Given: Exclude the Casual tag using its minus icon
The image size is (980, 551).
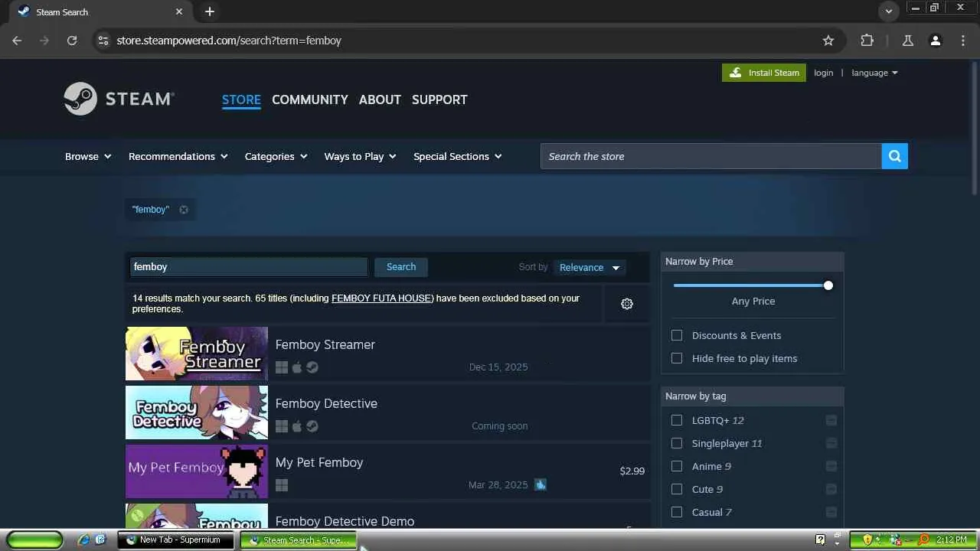Looking at the screenshot, I should [x=831, y=512].
